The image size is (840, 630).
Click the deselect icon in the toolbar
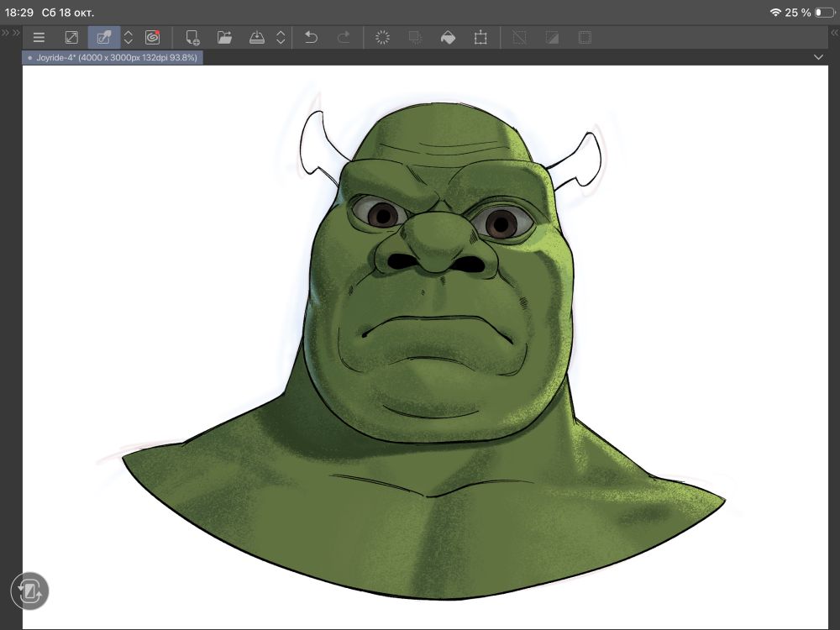point(520,38)
